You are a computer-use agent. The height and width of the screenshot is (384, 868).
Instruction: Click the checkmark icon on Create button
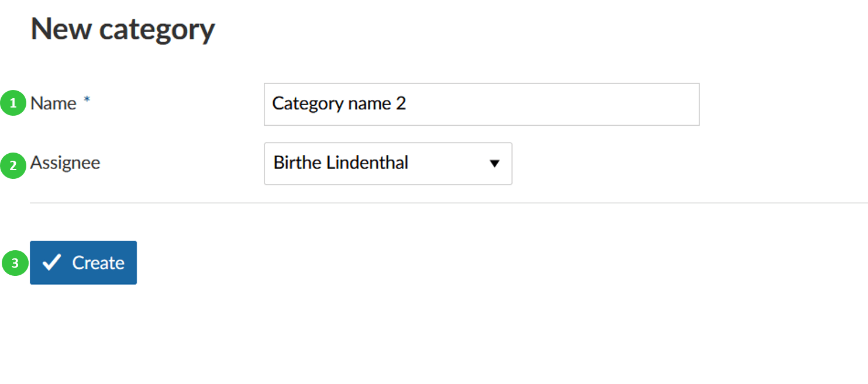51,262
